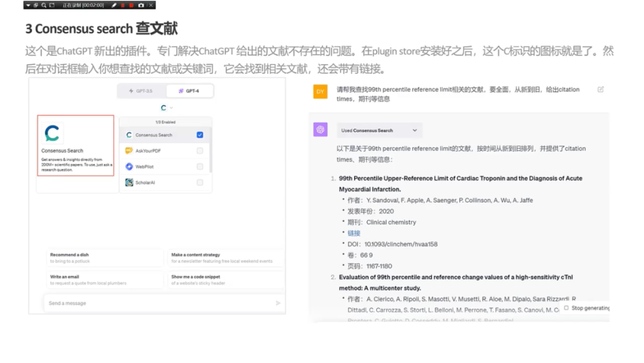644x363 pixels.
Task: Select the ScholarAI list entry label
Action: pyautogui.click(x=145, y=182)
